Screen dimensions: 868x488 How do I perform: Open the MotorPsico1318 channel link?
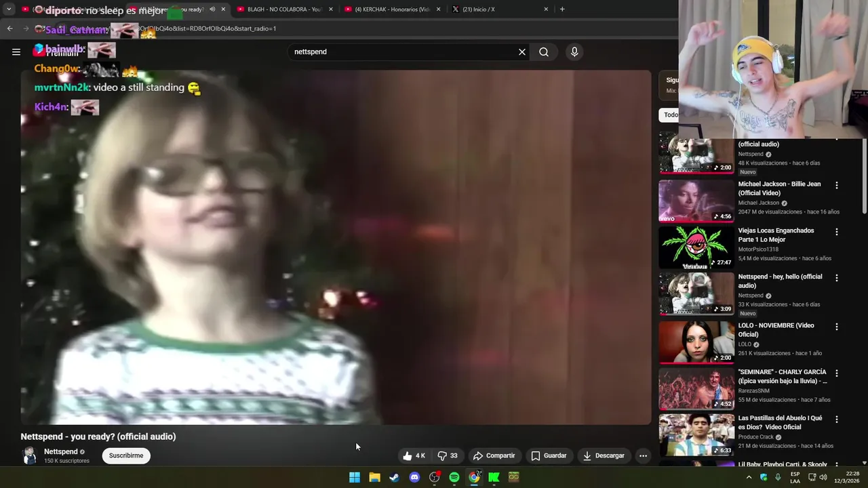[x=759, y=249]
